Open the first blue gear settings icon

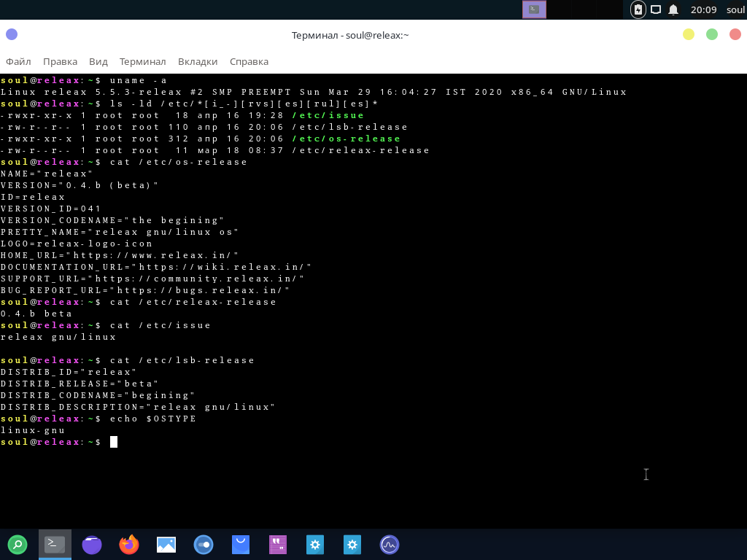[x=315, y=544]
